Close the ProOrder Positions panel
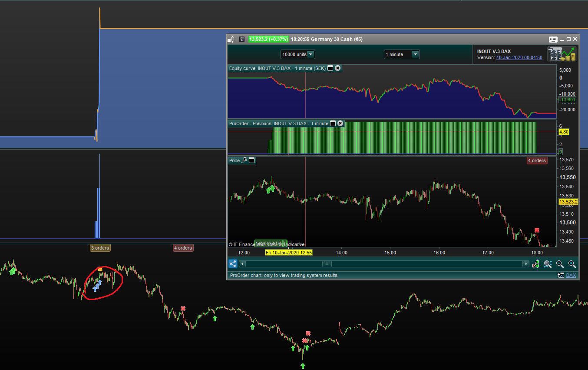 [x=340, y=123]
